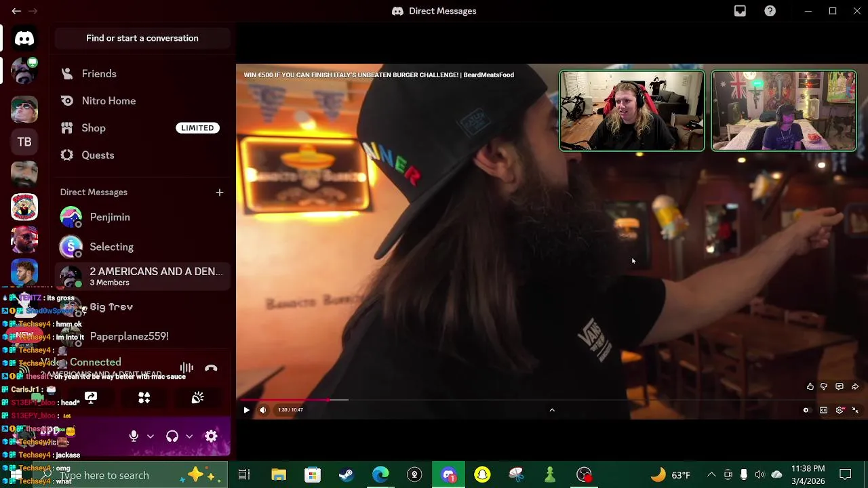The image size is (868, 488).
Task: Open Selecting direct message
Action: [142, 247]
